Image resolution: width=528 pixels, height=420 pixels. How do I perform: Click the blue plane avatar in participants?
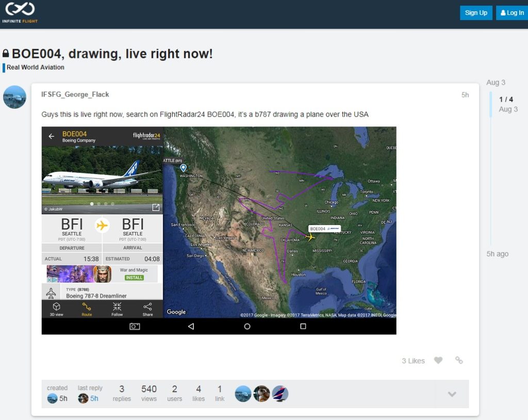tap(243, 394)
